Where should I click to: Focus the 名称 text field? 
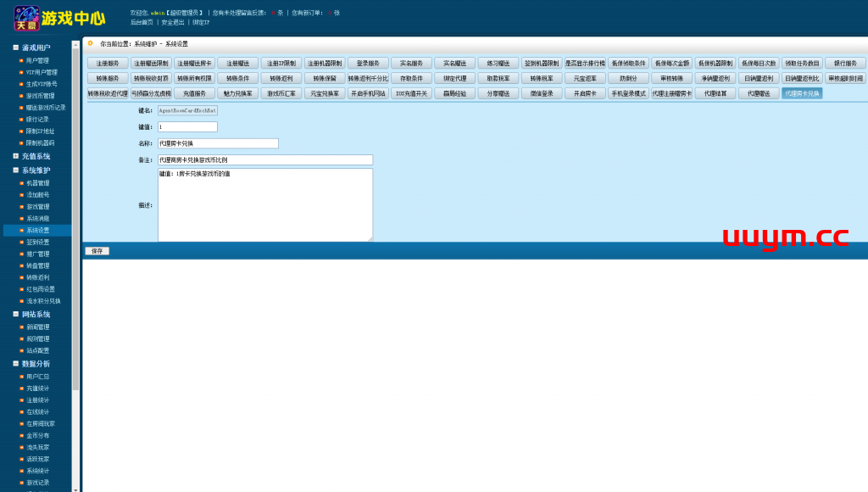pos(218,143)
